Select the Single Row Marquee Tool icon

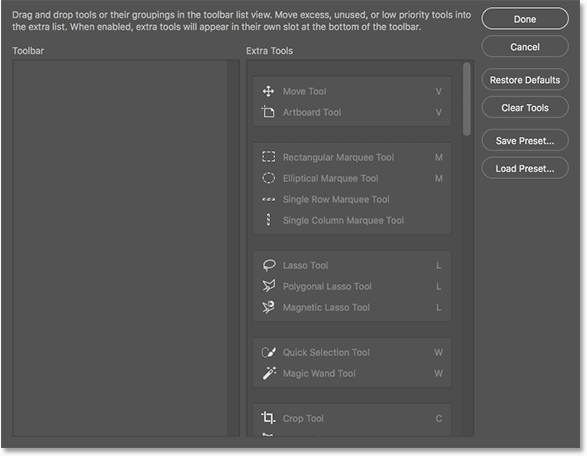pos(268,199)
